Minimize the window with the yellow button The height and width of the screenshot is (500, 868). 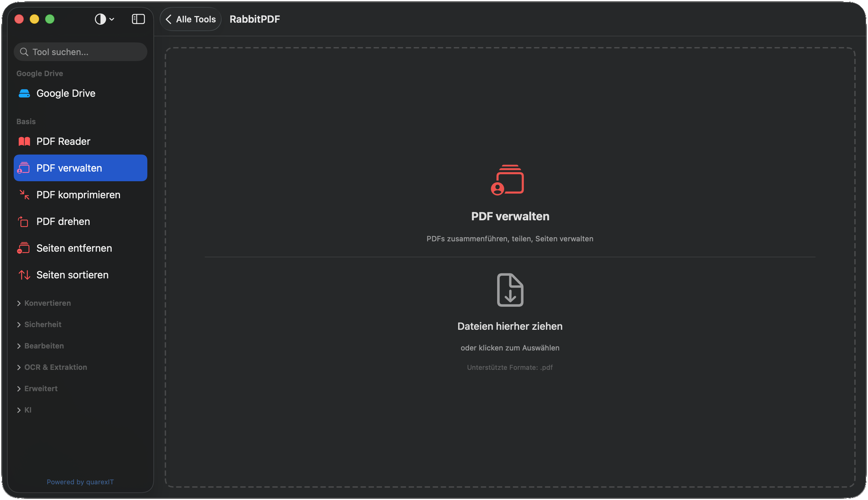[x=34, y=19]
